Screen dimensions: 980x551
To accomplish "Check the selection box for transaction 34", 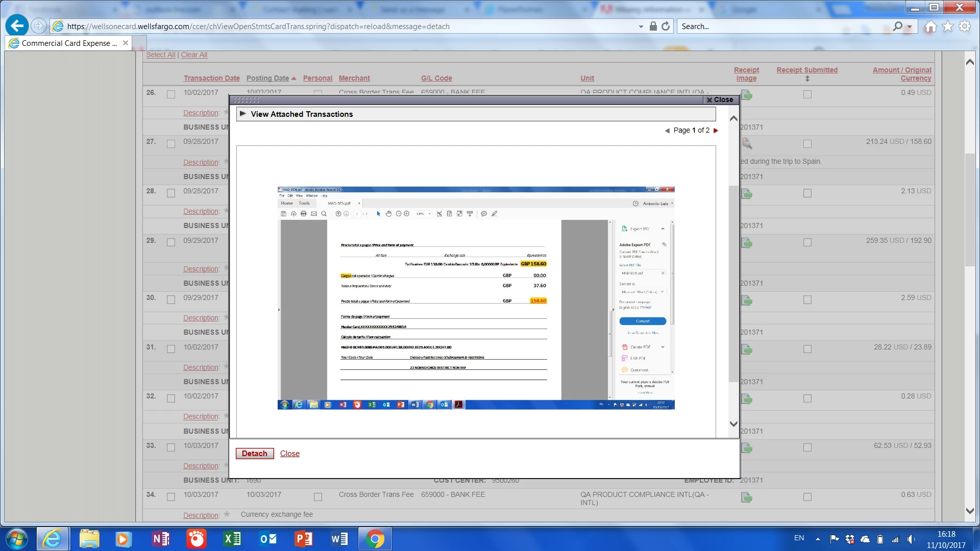I will click(x=171, y=496).
